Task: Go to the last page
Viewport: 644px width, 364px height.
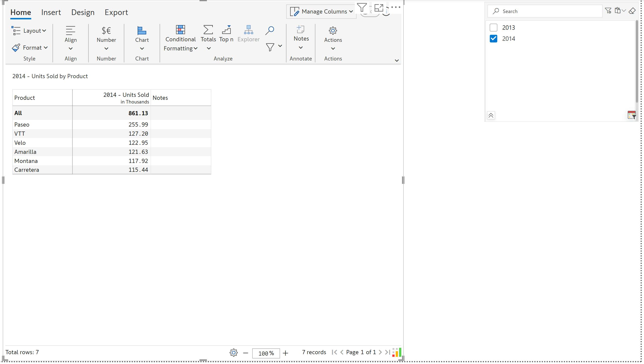Action: 387,352
